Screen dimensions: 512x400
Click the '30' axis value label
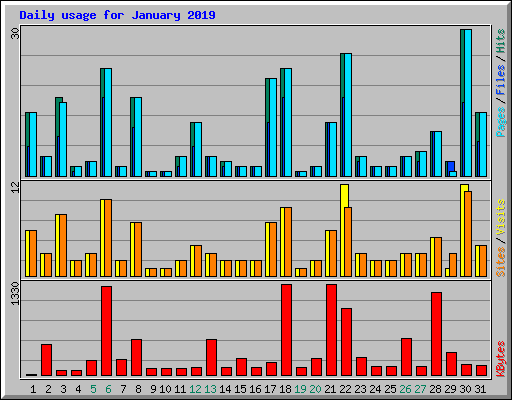[x=15, y=33]
